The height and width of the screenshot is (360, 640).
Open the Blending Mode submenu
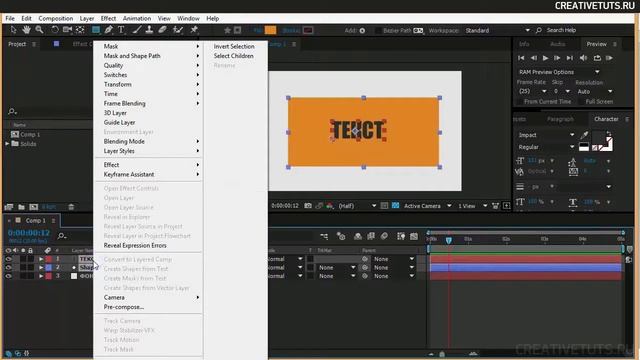tap(149, 141)
